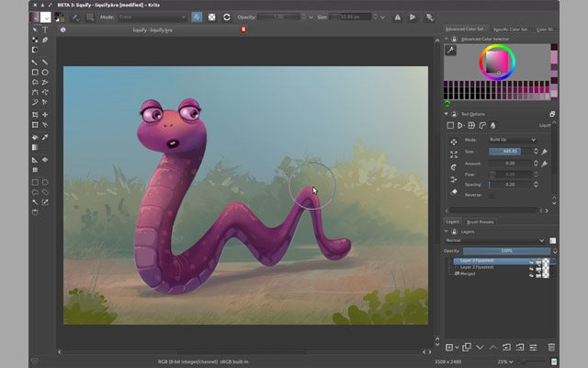Select the liquify - liquify.kra document tab
Screen dimensions: 588x368
[x=153, y=29]
